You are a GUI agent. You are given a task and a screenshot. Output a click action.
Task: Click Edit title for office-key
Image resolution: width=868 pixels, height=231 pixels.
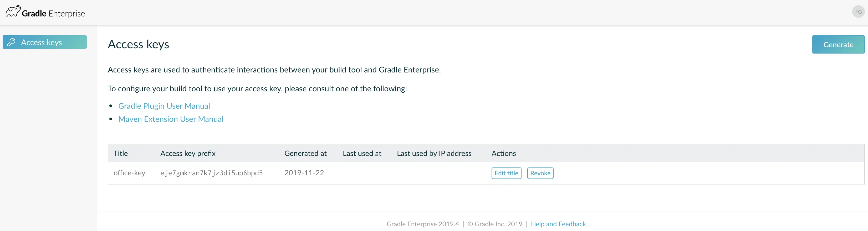[506, 173]
